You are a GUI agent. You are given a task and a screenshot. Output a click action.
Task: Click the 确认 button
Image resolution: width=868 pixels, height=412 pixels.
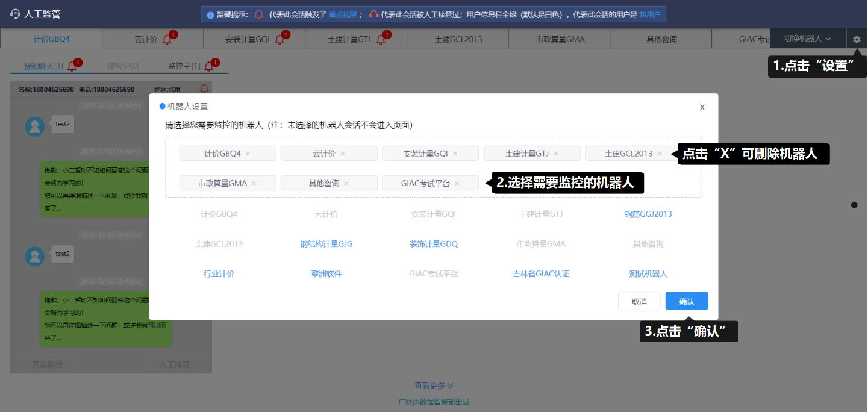686,301
